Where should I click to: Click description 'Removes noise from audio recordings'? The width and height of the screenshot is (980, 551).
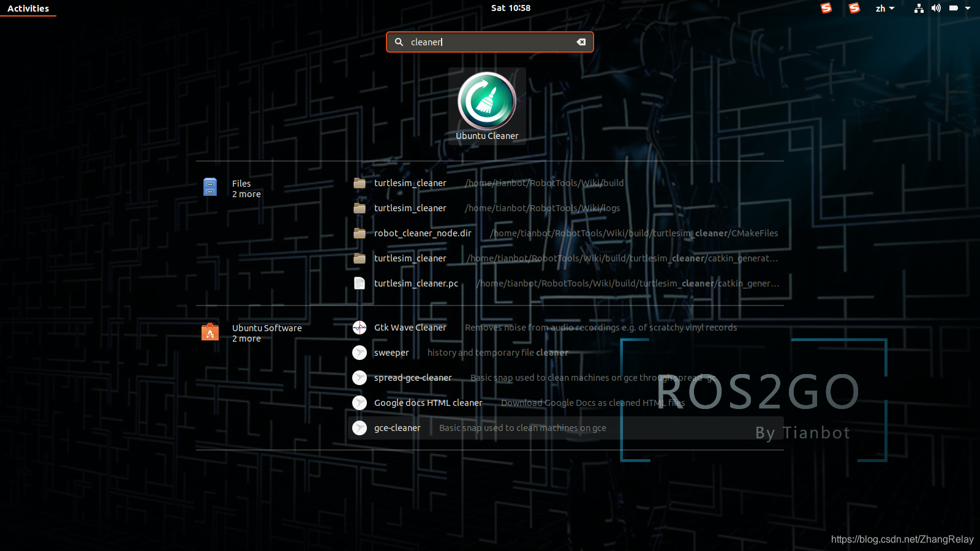pos(600,328)
